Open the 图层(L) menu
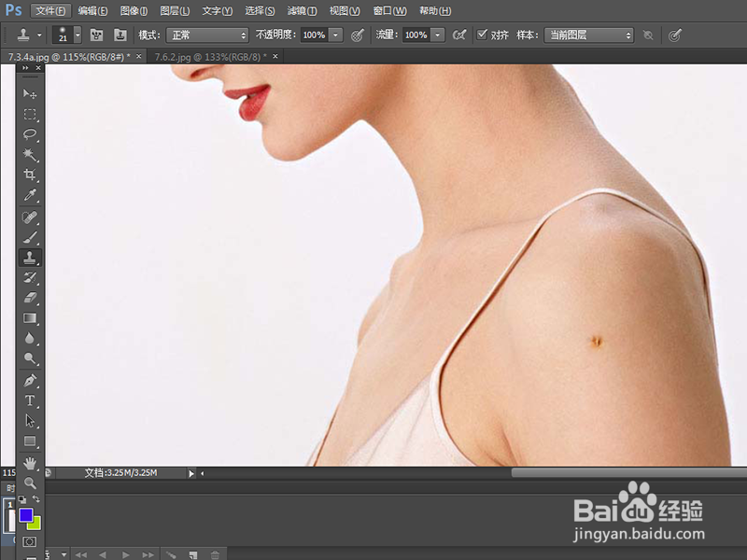The width and height of the screenshot is (747, 560). [x=175, y=11]
